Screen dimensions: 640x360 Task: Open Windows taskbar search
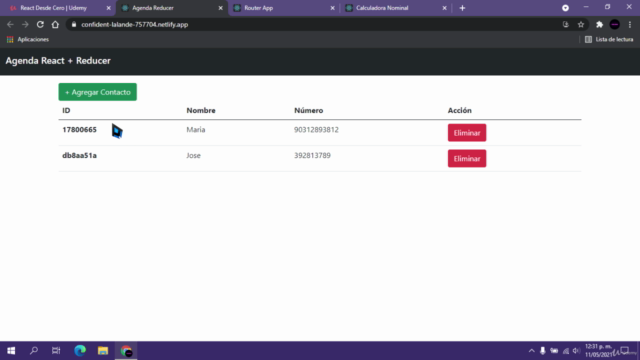point(34,351)
